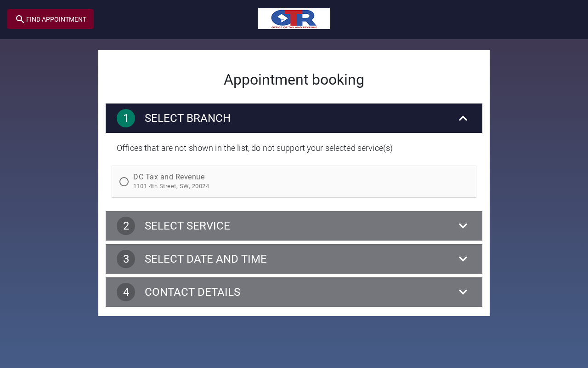Expand the Select Date and Time chevron
Image resolution: width=588 pixels, height=368 pixels.
click(463, 259)
